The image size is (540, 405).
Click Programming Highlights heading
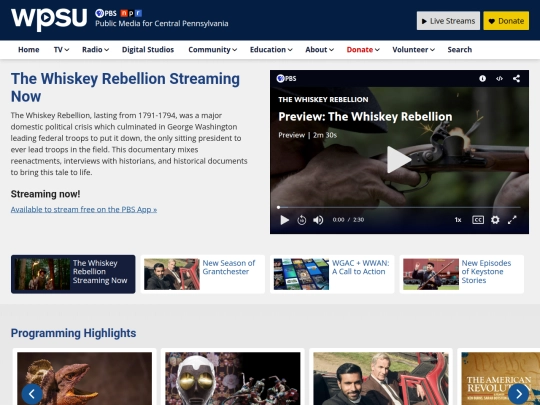click(73, 333)
